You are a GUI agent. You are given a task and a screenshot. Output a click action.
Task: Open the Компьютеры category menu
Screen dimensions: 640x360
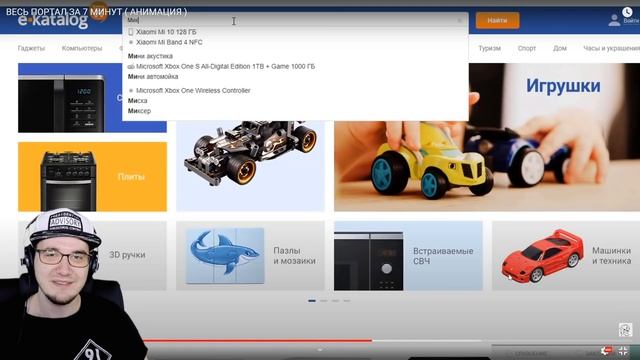point(82,48)
